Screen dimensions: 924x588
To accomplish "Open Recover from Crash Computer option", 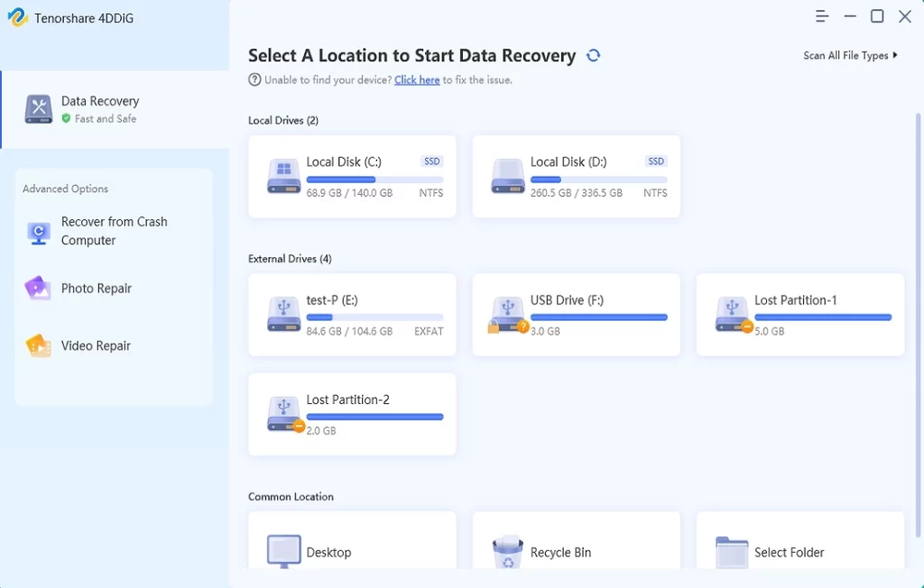I will pos(114,231).
